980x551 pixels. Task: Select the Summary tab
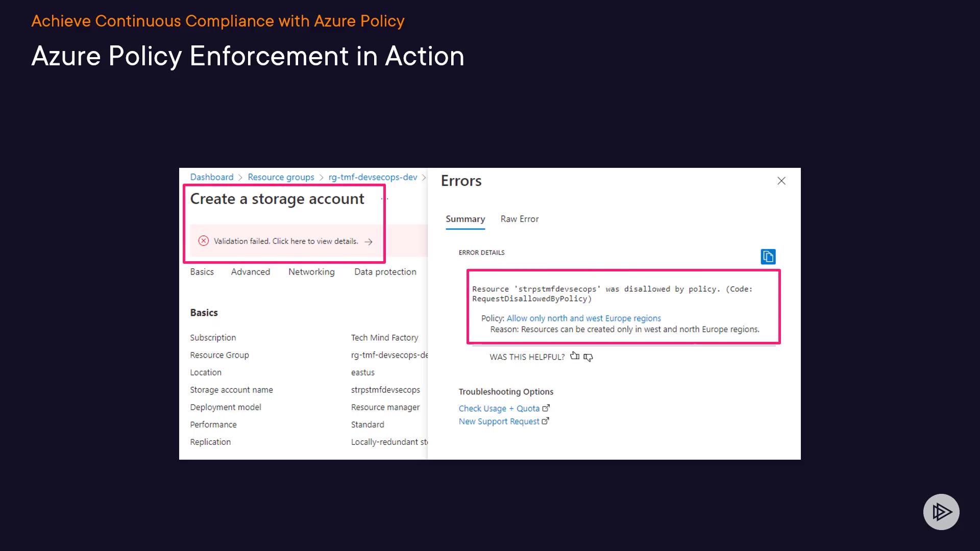click(x=465, y=219)
